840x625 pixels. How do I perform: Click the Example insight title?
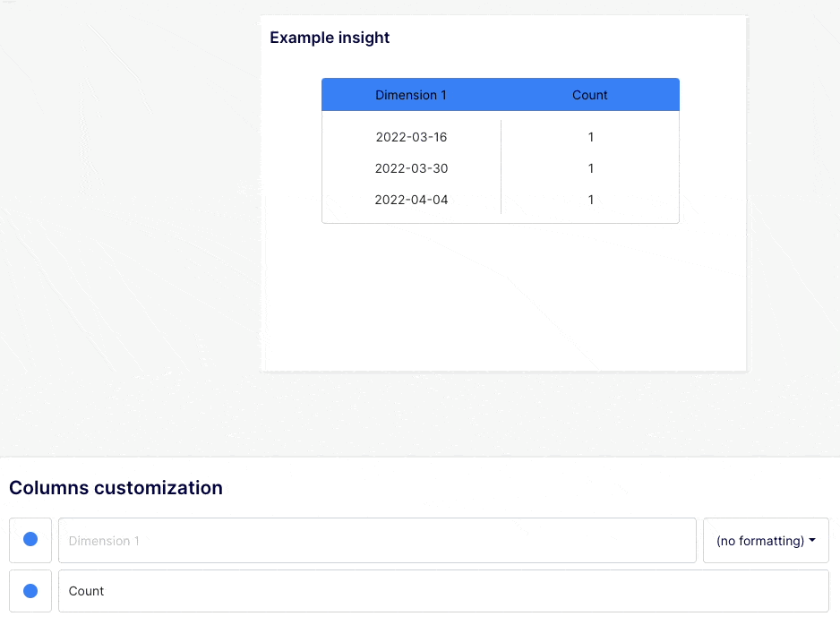[329, 37]
